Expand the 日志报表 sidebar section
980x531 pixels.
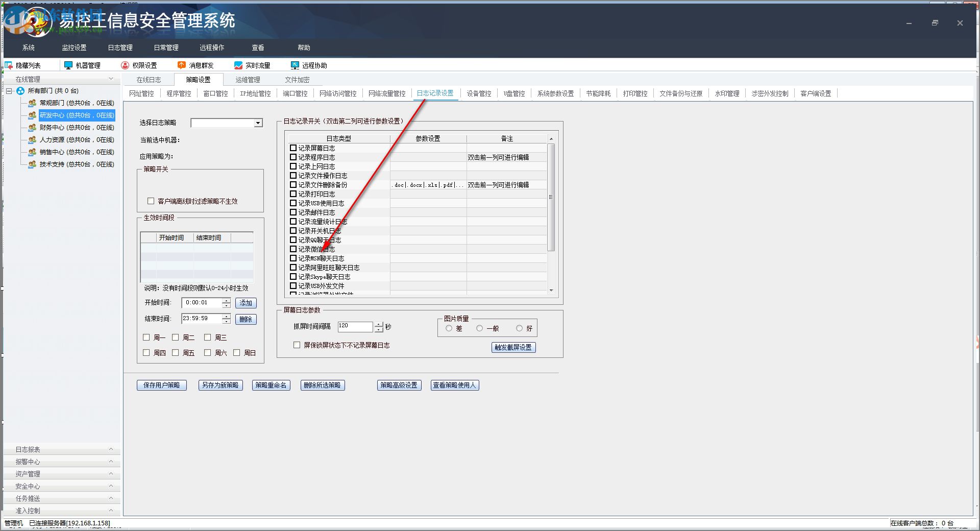click(x=61, y=449)
